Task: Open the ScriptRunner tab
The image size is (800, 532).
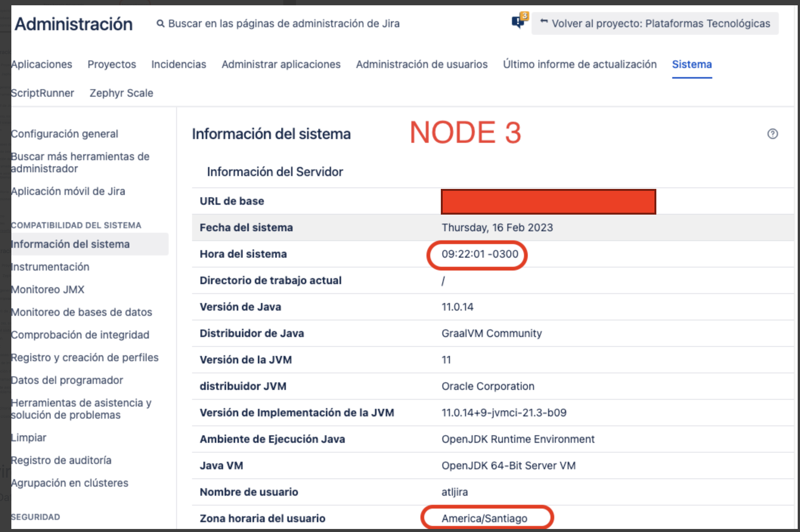Action: tap(42, 93)
